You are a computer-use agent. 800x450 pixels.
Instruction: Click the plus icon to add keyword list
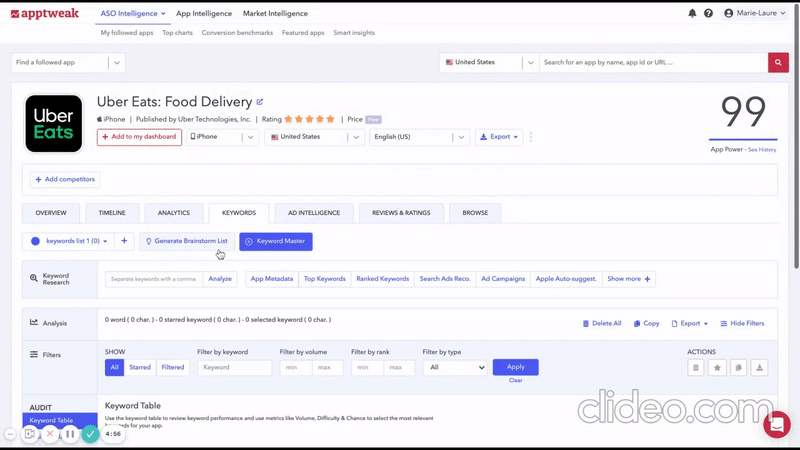(124, 241)
